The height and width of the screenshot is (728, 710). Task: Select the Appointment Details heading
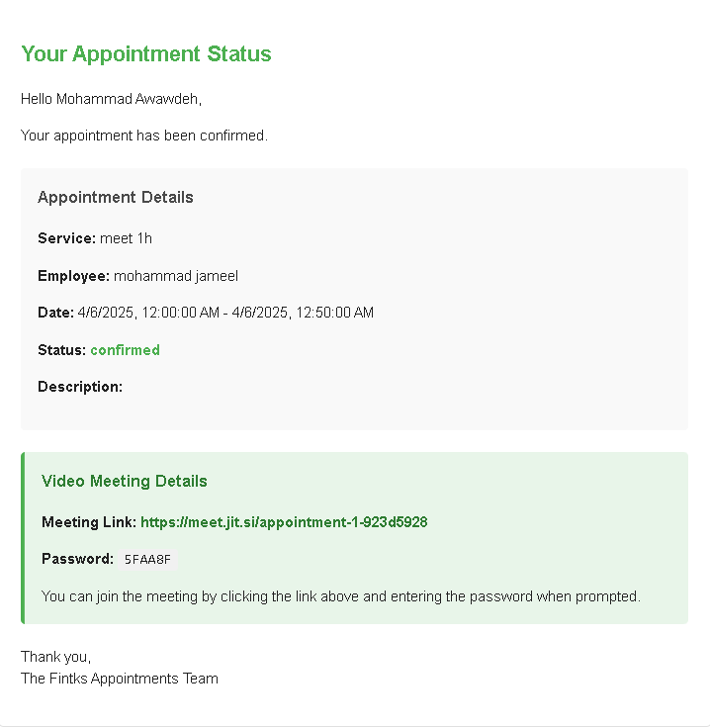(116, 197)
